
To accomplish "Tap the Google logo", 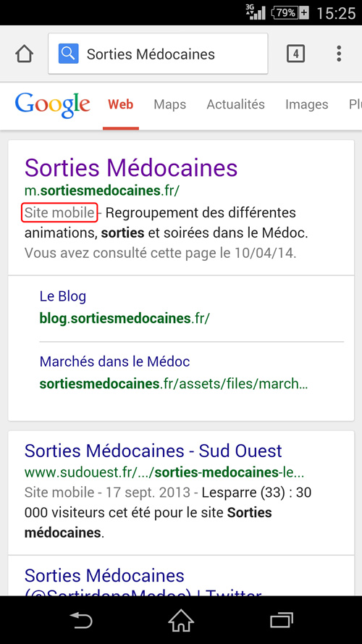I will [x=53, y=105].
